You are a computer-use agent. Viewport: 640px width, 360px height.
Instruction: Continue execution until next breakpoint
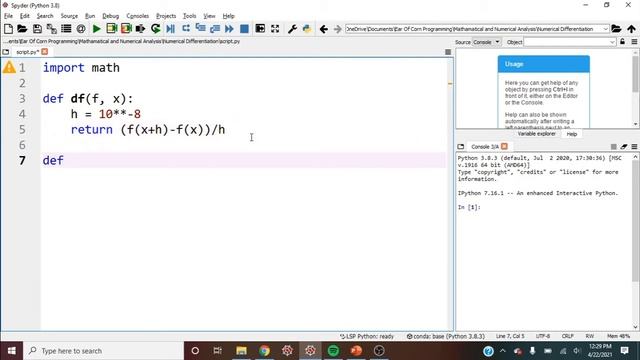coord(229,29)
